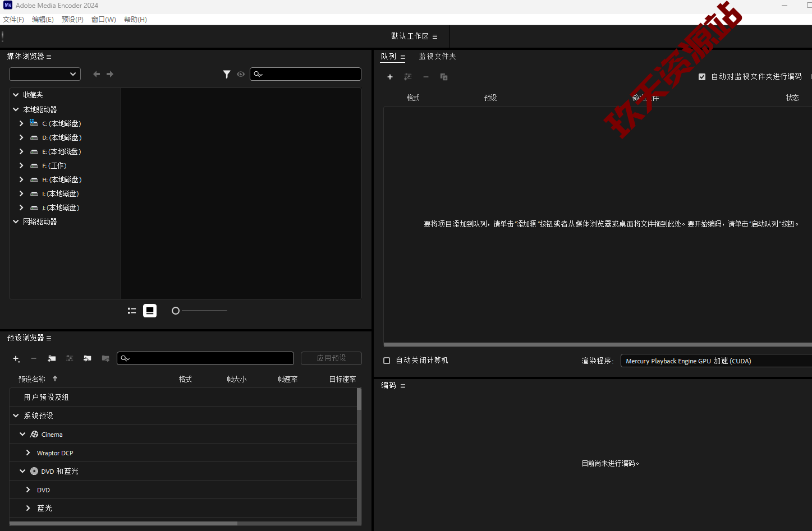
Task: Open the 默认工作区 workspace menu icon
Action: [x=435, y=36]
